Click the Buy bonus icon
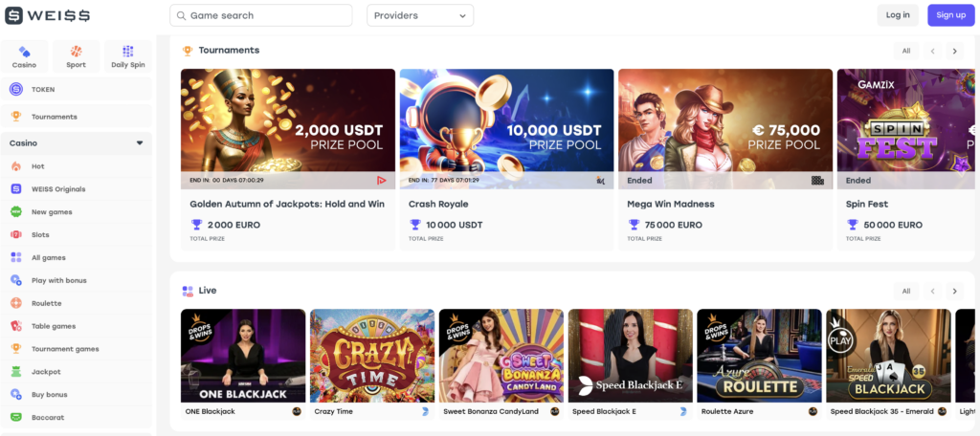The height and width of the screenshot is (436, 980). [x=16, y=394]
